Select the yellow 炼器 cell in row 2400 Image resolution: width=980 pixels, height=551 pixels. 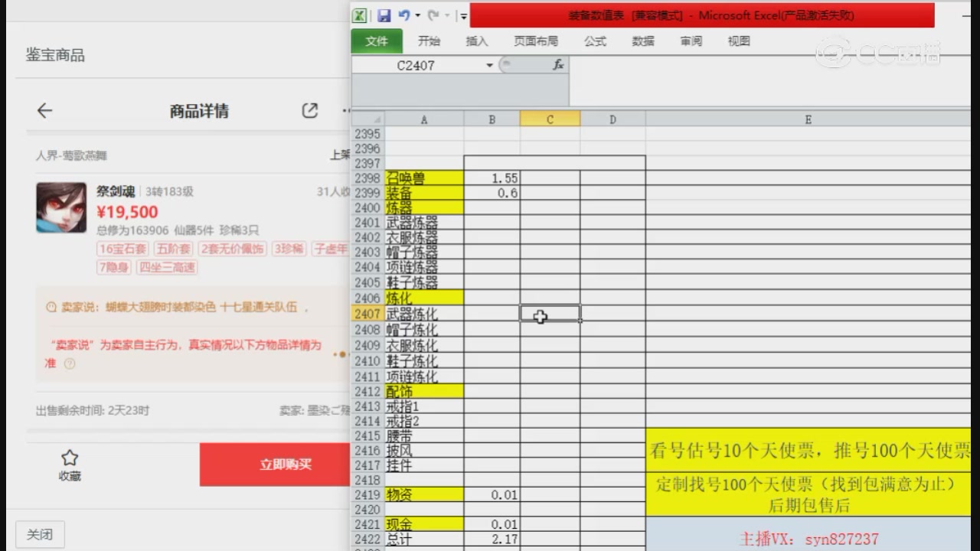(424, 207)
